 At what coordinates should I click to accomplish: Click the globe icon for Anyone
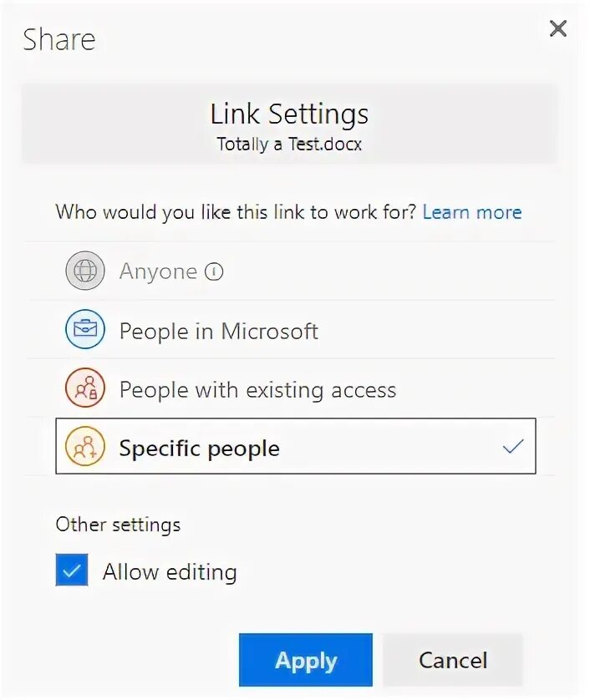[x=85, y=271]
